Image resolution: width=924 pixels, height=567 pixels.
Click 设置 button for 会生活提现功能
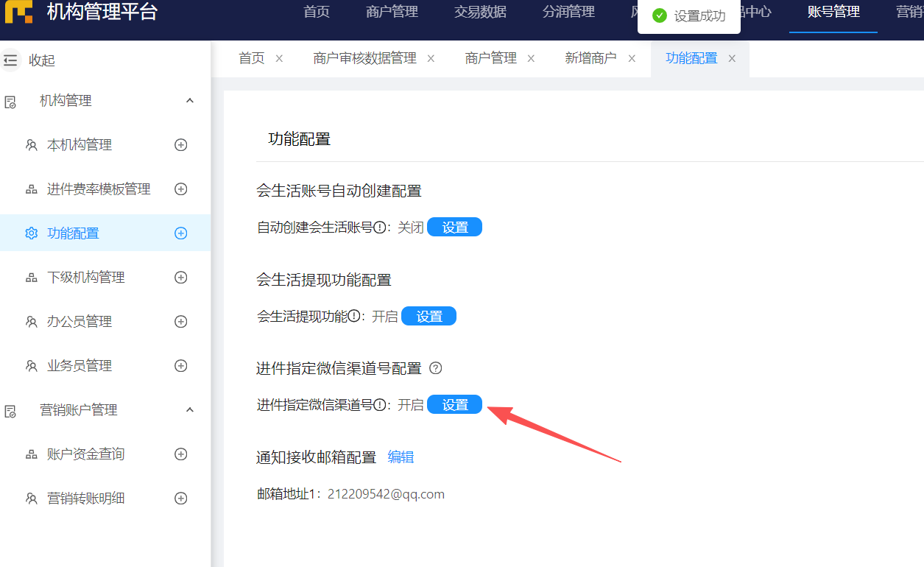pos(429,317)
